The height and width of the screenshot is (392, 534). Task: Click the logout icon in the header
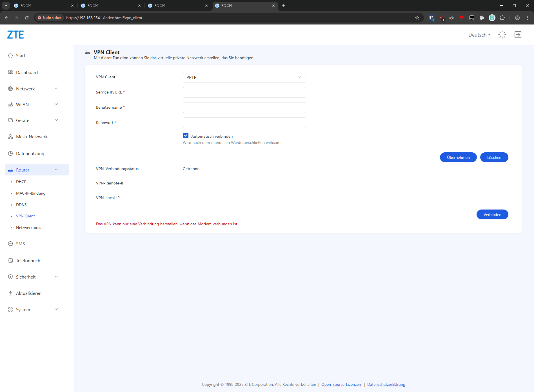tap(518, 35)
